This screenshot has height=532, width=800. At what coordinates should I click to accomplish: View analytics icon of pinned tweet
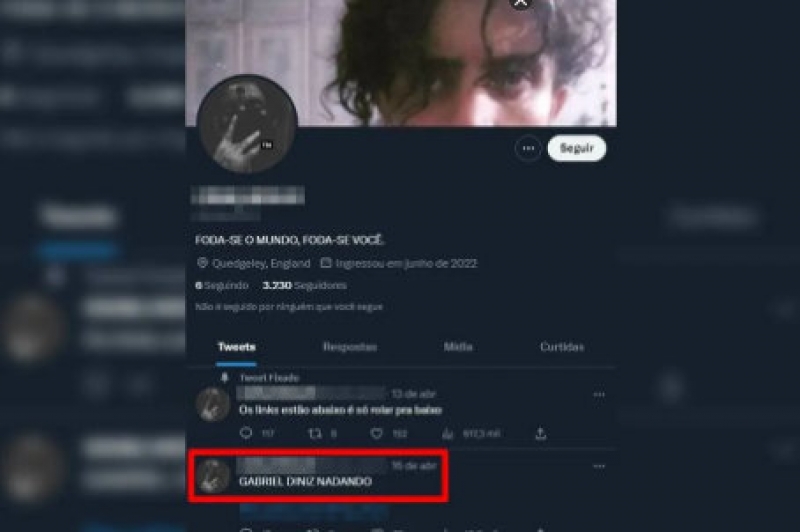447,434
